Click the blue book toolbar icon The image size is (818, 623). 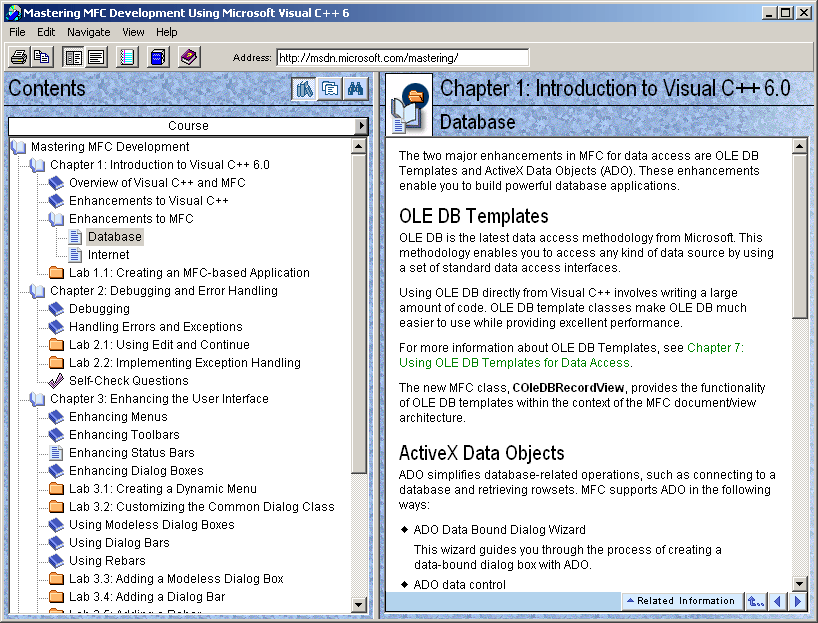tap(158, 57)
